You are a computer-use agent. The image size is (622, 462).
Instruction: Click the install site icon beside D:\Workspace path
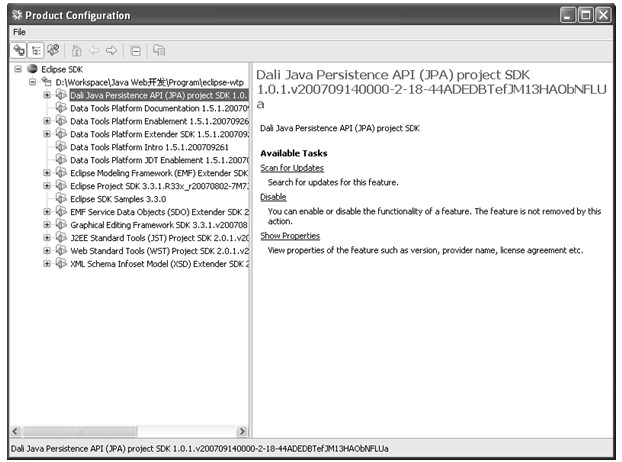point(46,82)
